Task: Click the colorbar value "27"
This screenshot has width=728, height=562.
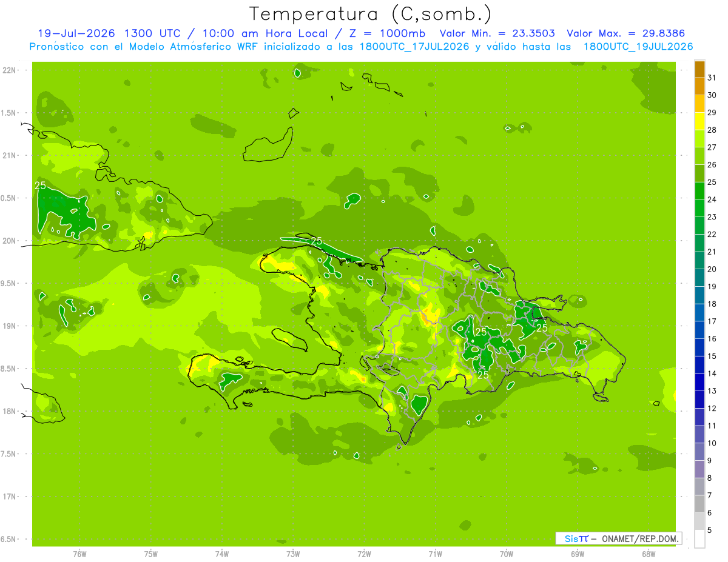Action: (x=712, y=147)
